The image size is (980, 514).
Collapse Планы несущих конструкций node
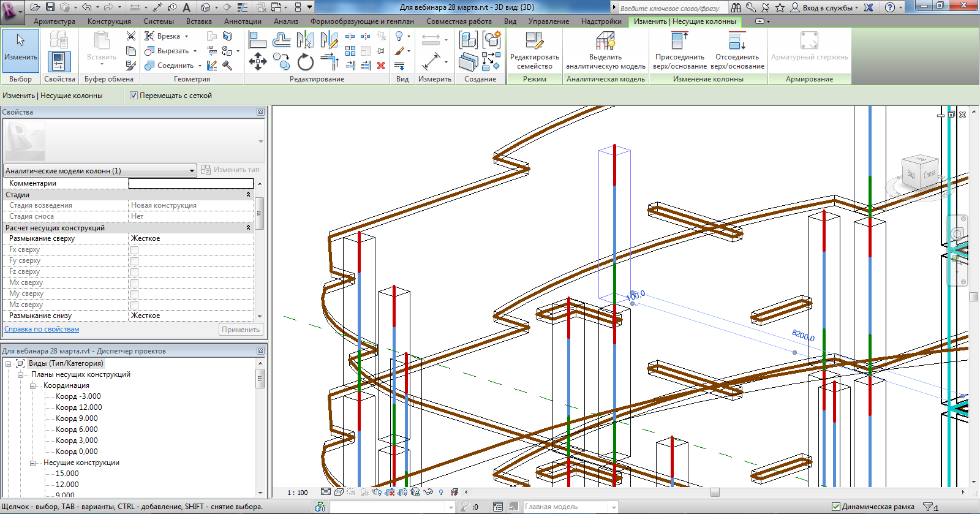[x=20, y=374]
